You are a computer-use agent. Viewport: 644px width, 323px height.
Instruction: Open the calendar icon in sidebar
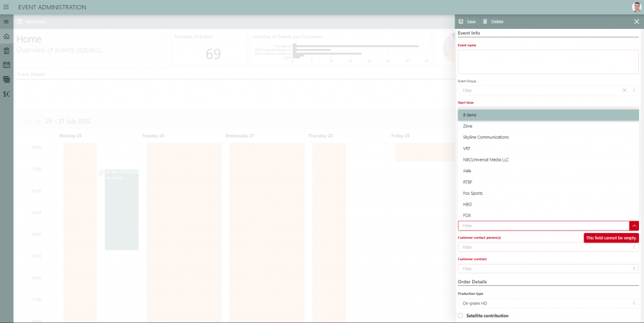coord(6,65)
